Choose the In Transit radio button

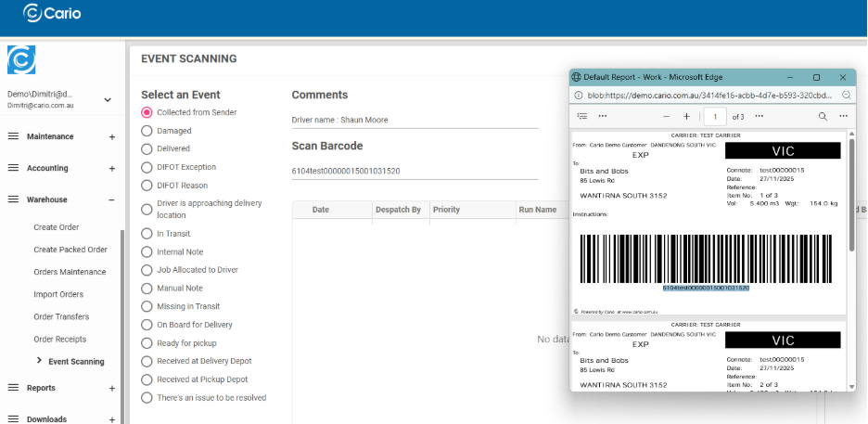(147, 234)
